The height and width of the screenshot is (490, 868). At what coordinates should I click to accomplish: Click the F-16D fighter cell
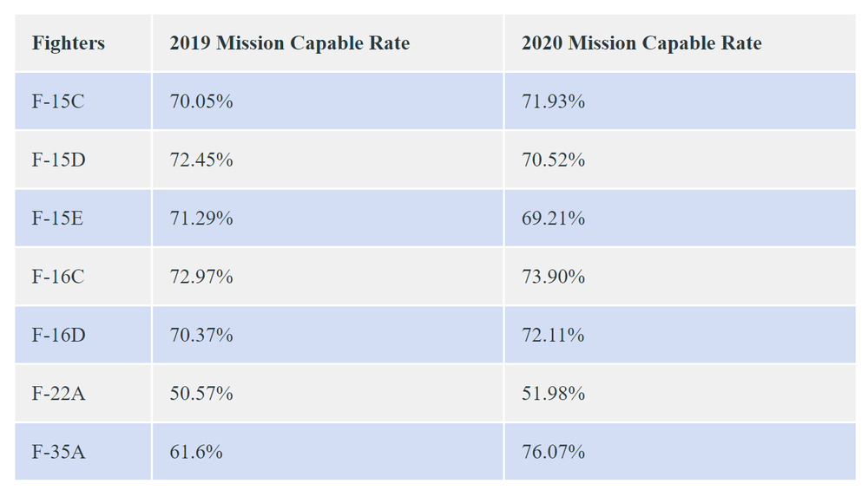click(59, 335)
